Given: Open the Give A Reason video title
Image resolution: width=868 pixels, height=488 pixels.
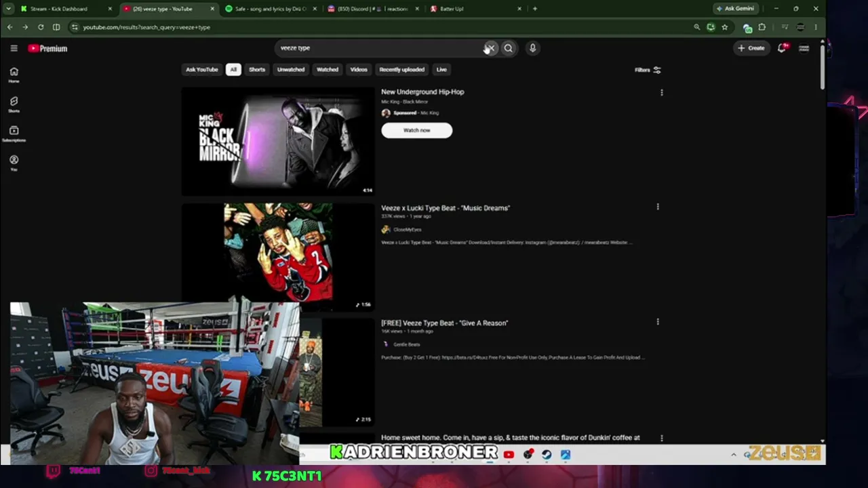Looking at the screenshot, I should (444, 323).
